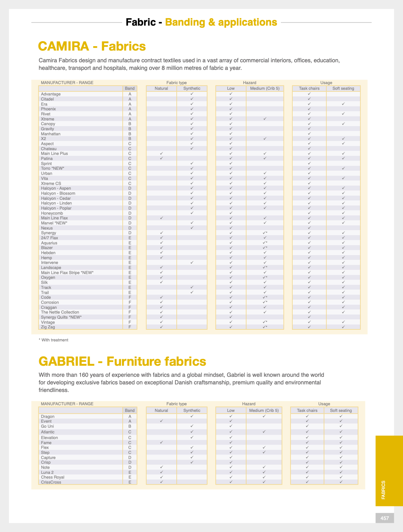Click Synergy Quilts *NEW* Task chairs checkmark

pos(309,317)
